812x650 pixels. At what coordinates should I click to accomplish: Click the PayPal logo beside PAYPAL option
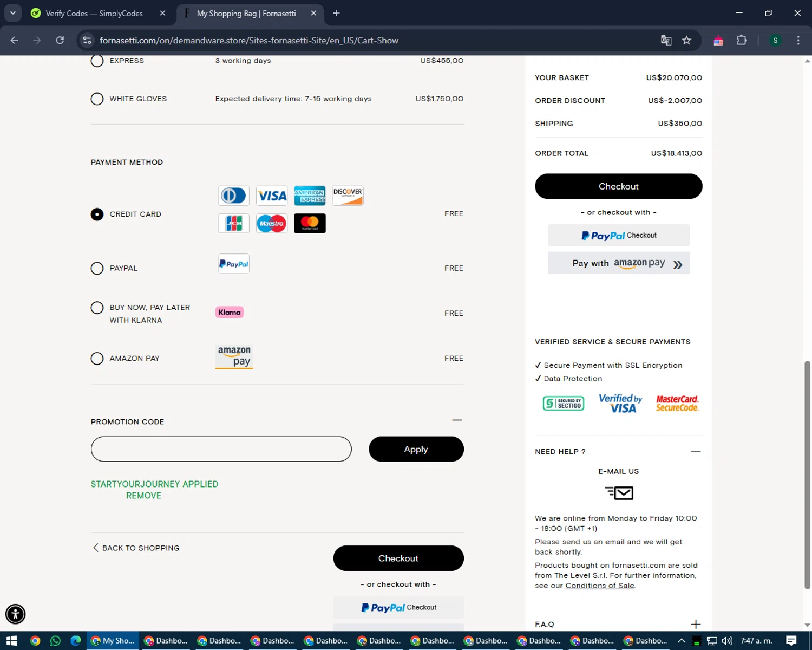click(x=233, y=264)
